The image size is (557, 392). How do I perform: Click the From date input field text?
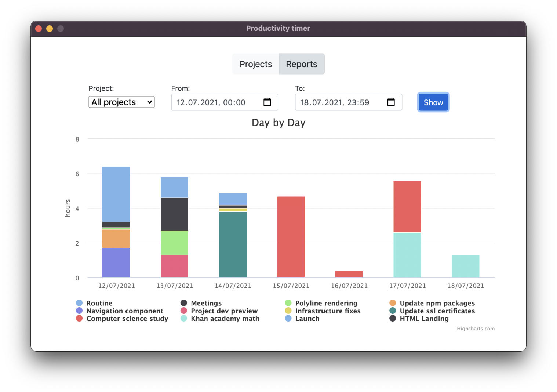pos(211,102)
